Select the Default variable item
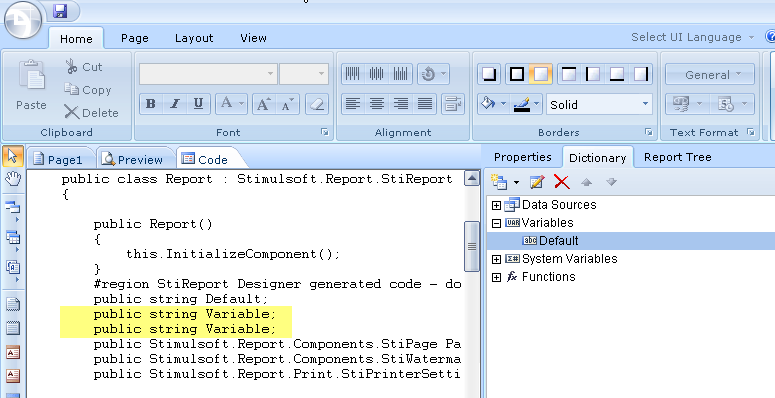The height and width of the screenshot is (398, 775). pyautogui.click(x=559, y=241)
